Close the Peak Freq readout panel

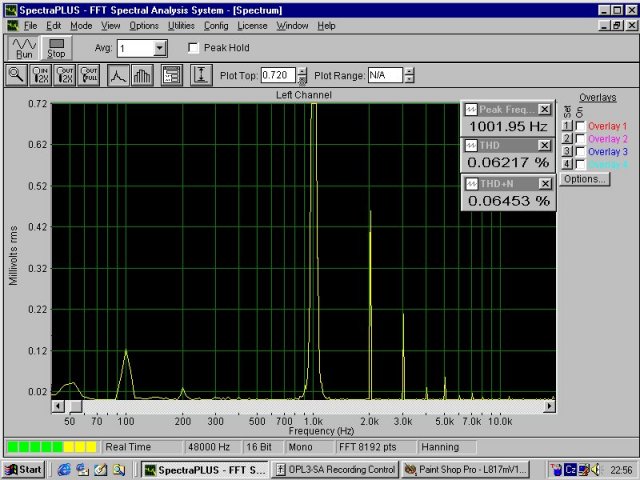[544, 109]
